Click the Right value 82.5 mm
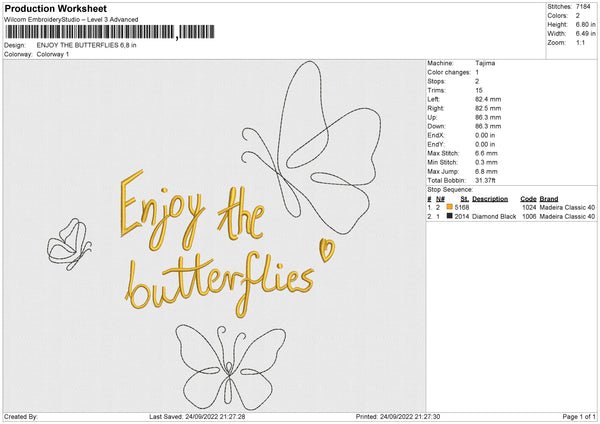Screen dimensions: 600x424 488,108
